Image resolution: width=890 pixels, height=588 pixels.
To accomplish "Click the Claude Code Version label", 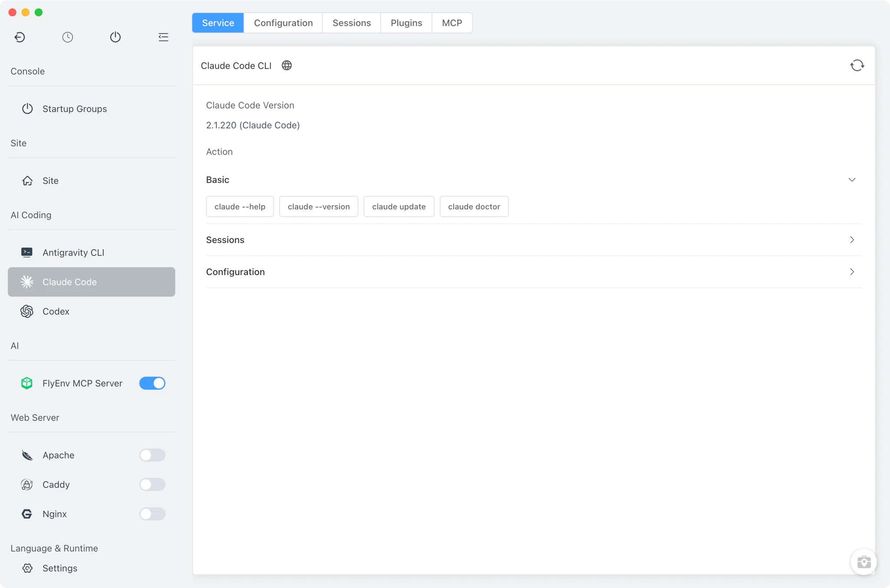I will (250, 105).
